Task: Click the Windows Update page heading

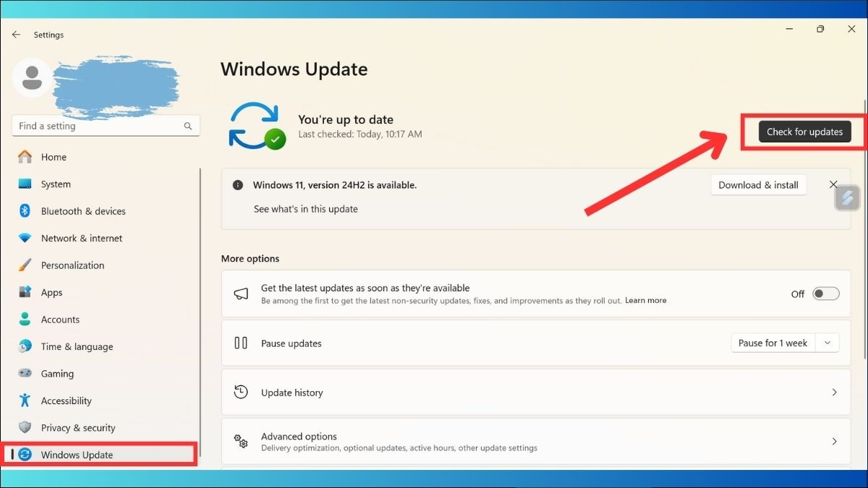Action: [294, 69]
